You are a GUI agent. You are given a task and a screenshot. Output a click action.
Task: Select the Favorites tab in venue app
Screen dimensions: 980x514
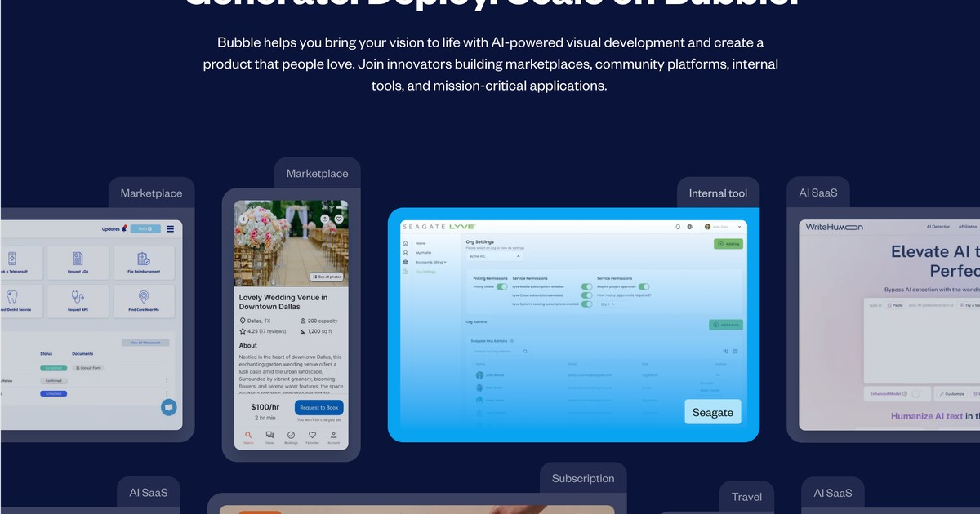click(312, 438)
